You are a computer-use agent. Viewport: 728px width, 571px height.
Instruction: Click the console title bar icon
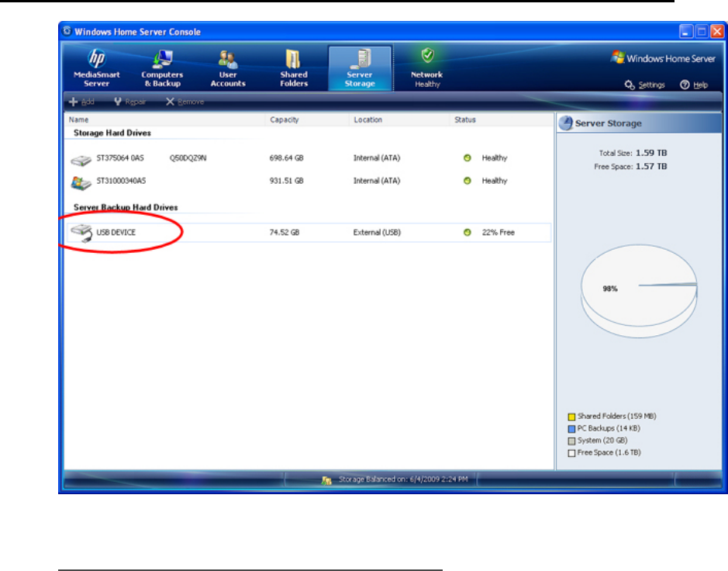[x=67, y=31]
